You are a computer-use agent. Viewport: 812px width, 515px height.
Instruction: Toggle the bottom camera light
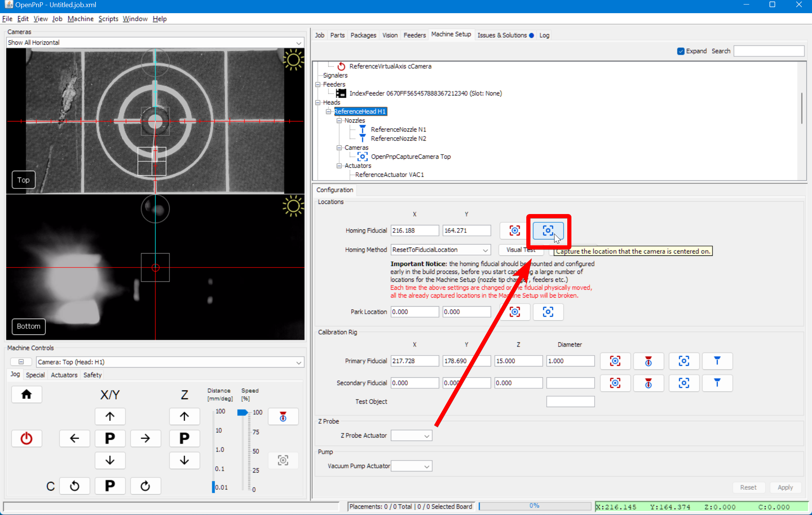(x=293, y=206)
